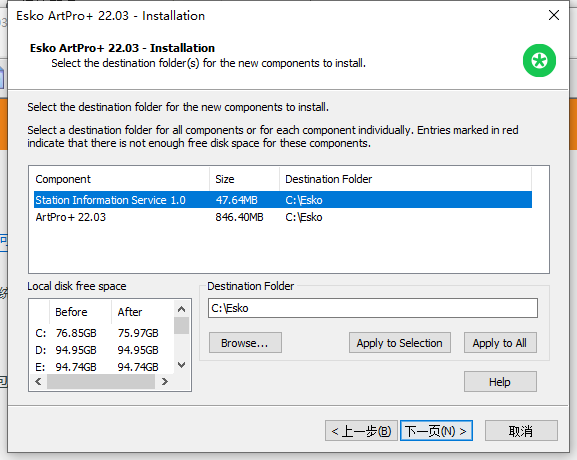Cancel installation with the 取消 button
The height and width of the screenshot is (460, 577).
(521, 431)
